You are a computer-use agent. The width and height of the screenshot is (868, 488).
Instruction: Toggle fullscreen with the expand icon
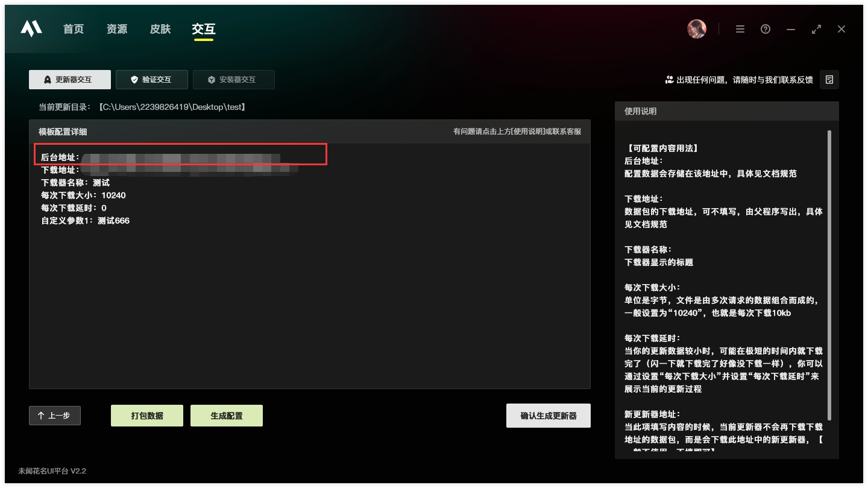[816, 29]
